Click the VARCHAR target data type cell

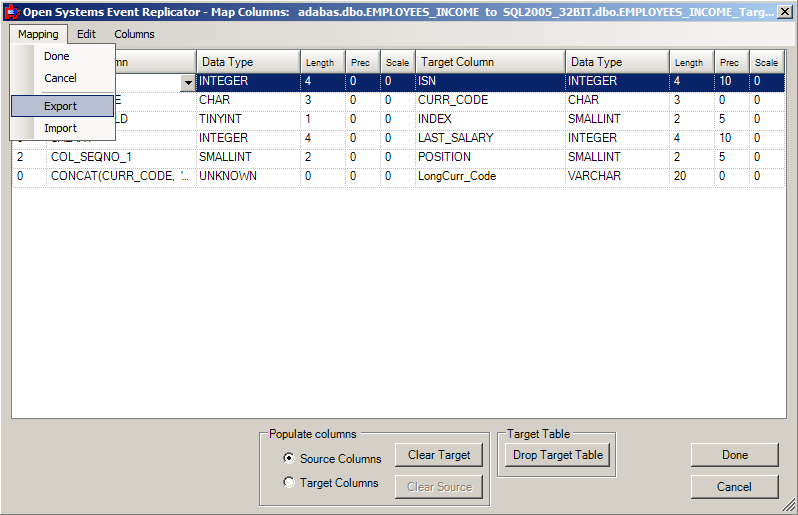[x=617, y=176]
